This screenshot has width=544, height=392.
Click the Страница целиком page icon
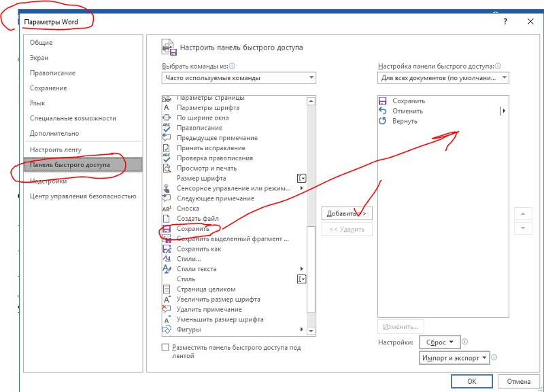pyautogui.click(x=167, y=289)
